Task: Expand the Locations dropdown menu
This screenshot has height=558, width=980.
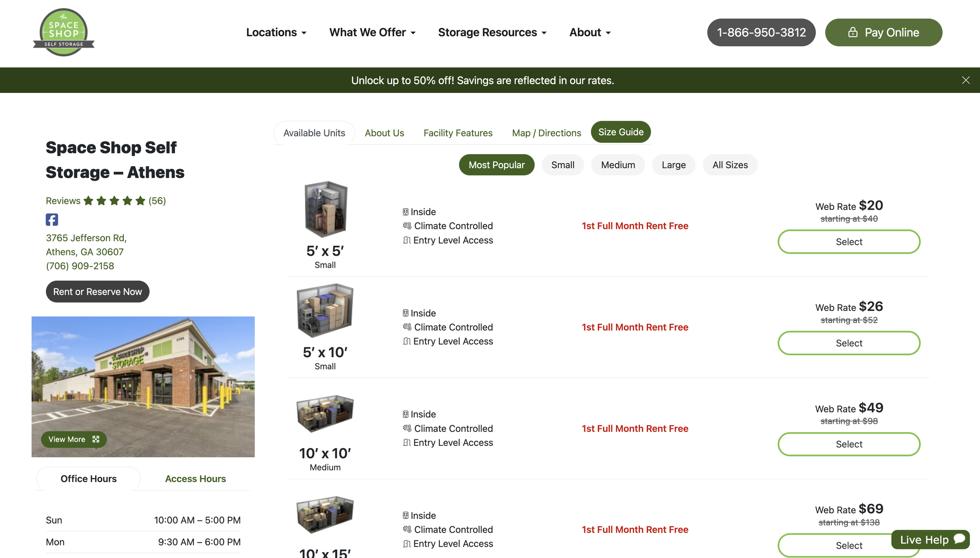Action: 276,33
